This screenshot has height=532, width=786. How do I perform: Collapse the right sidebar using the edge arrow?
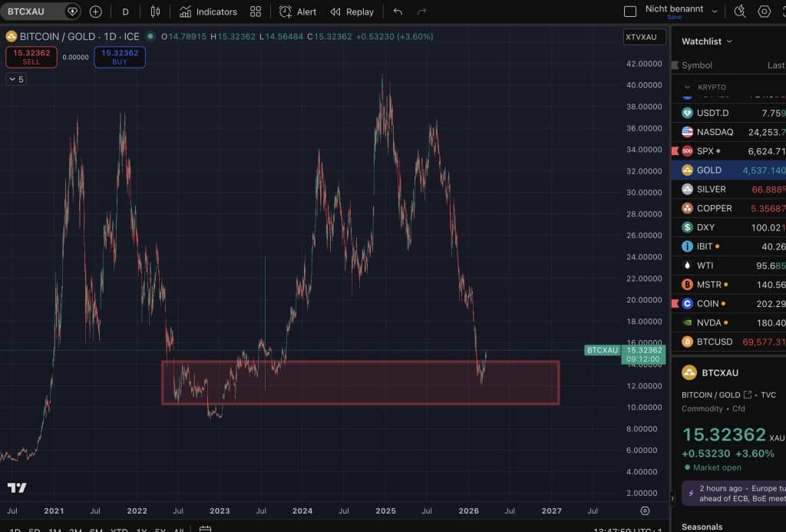point(672,498)
